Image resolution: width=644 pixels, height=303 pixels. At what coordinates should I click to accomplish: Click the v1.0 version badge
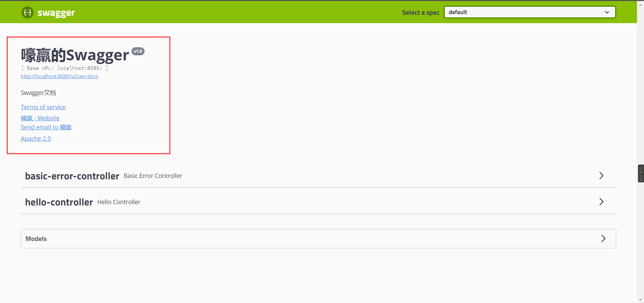[x=138, y=51]
